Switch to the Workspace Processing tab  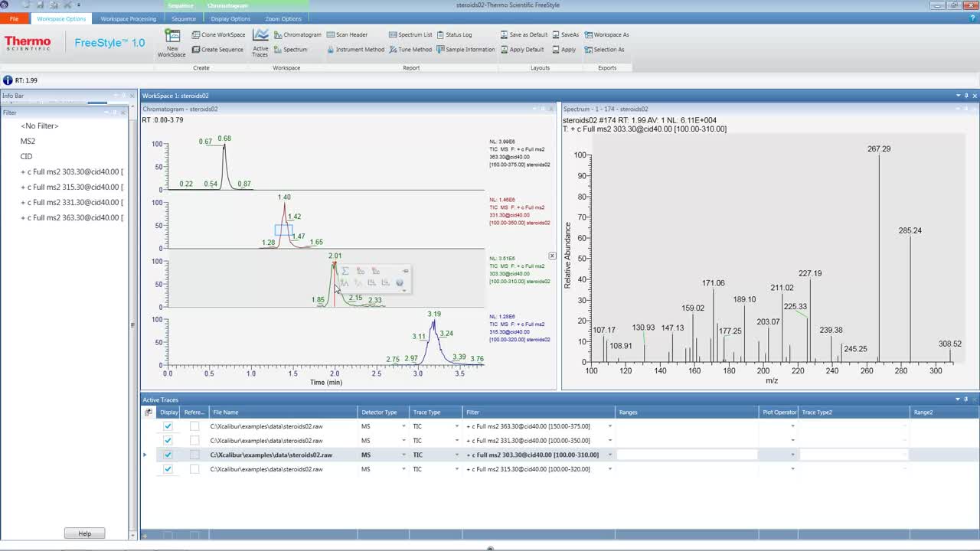coord(128,18)
